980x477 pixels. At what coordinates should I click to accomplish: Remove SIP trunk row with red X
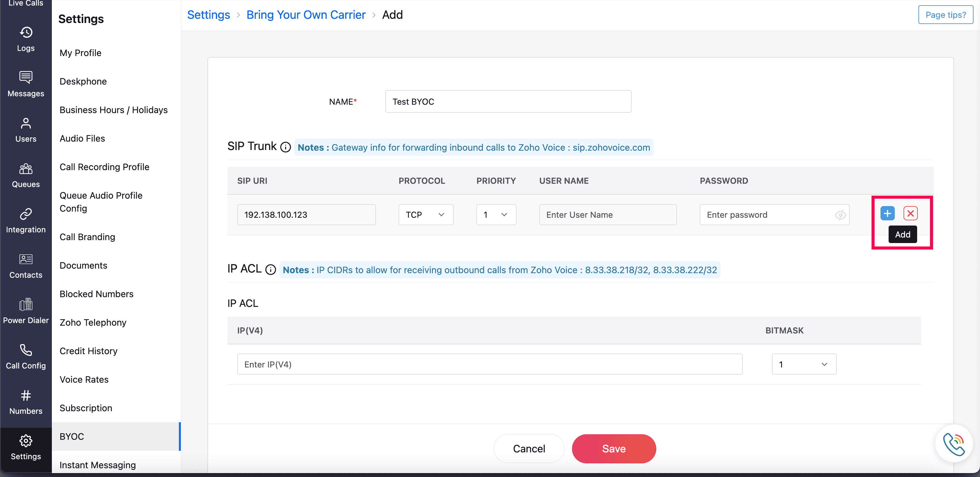(x=910, y=214)
